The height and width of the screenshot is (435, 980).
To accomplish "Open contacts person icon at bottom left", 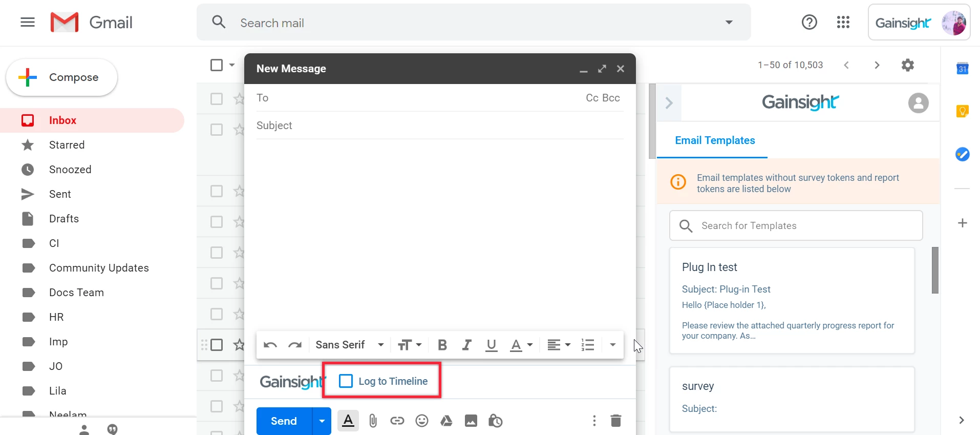I will pos(84,429).
